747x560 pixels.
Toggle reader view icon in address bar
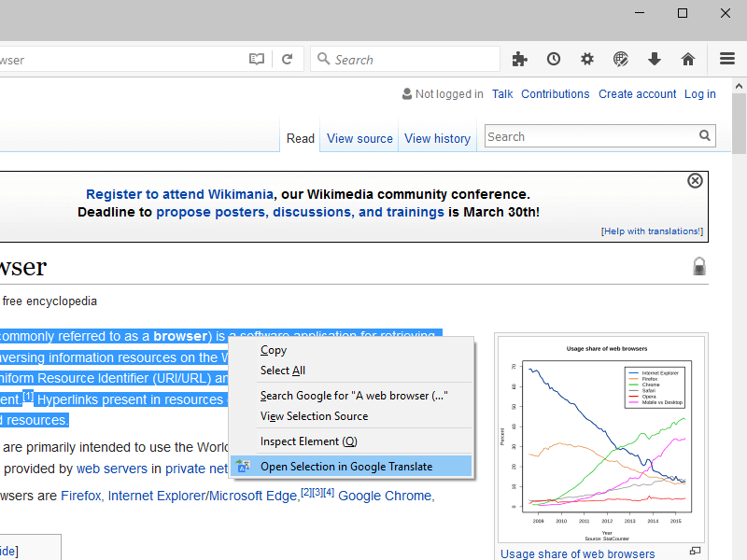256,59
